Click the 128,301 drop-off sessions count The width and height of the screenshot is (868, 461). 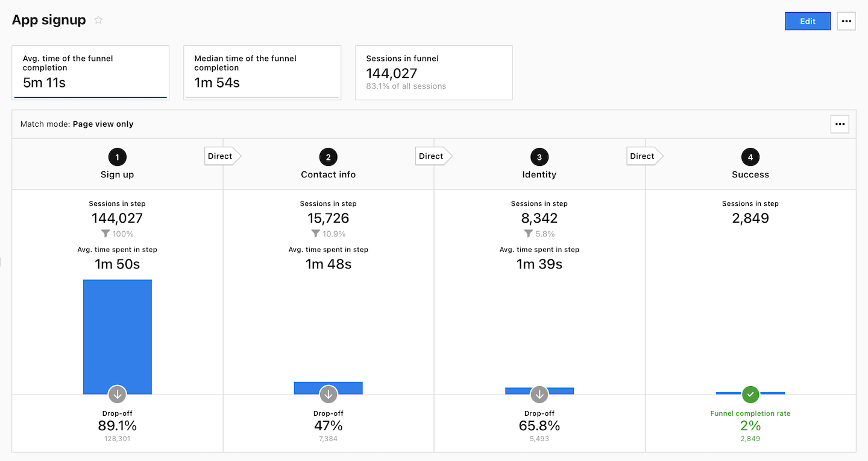pyautogui.click(x=118, y=439)
